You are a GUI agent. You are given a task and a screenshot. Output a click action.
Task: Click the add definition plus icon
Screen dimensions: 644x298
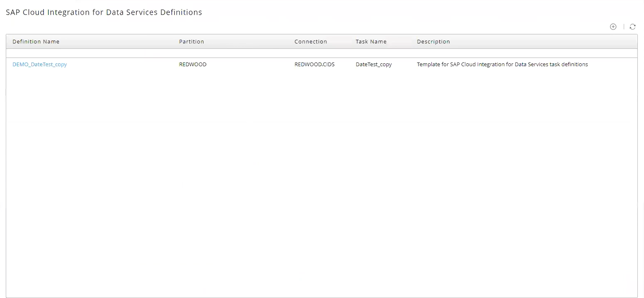tap(613, 27)
